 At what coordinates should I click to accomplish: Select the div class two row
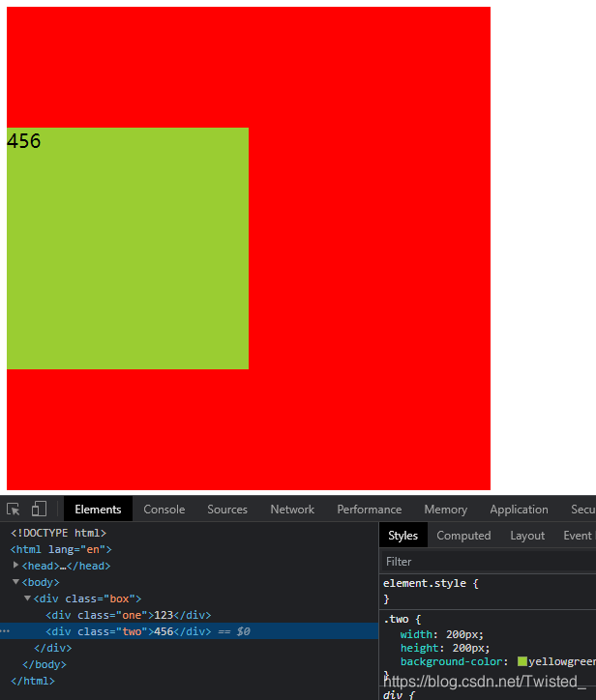(x=189, y=631)
